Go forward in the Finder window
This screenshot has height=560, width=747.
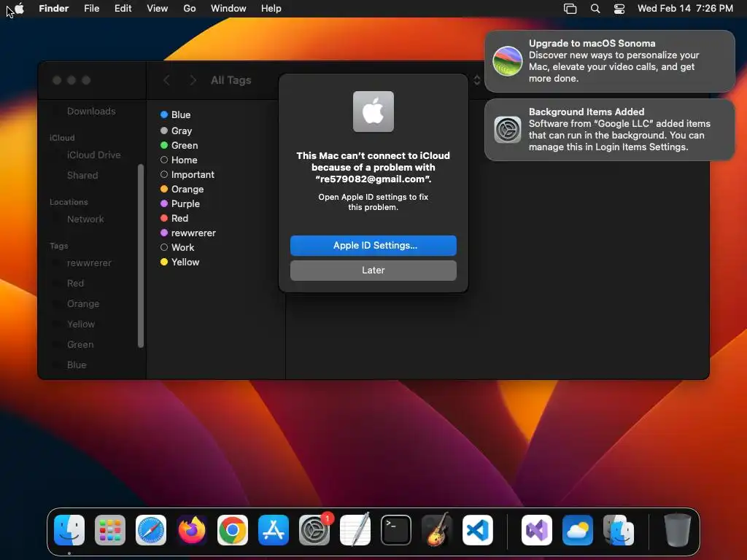click(193, 80)
